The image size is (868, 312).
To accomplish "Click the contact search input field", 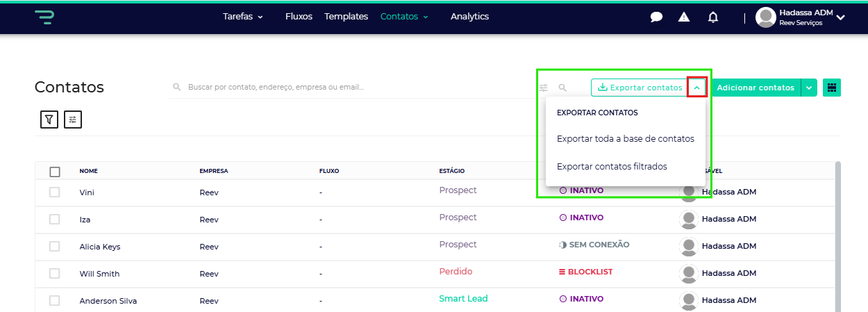I will (347, 88).
